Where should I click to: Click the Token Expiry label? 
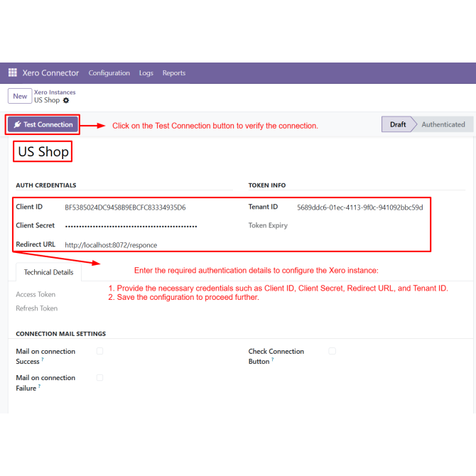click(268, 225)
